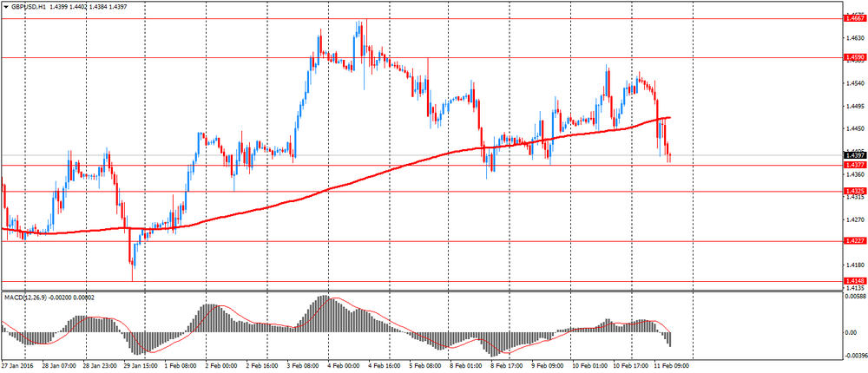868x373 pixels.
Task: Click the 0.00588 MACD scale value
Action: click(855, 297)
